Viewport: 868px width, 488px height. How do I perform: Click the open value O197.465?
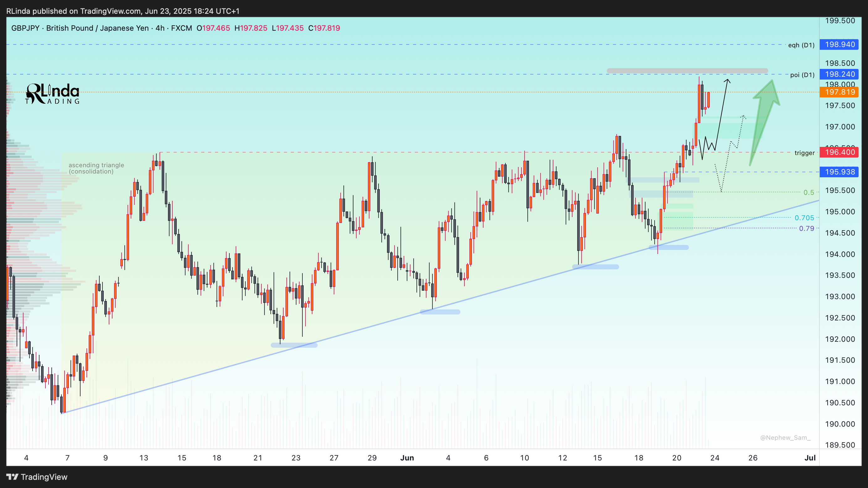pos(213,28)
